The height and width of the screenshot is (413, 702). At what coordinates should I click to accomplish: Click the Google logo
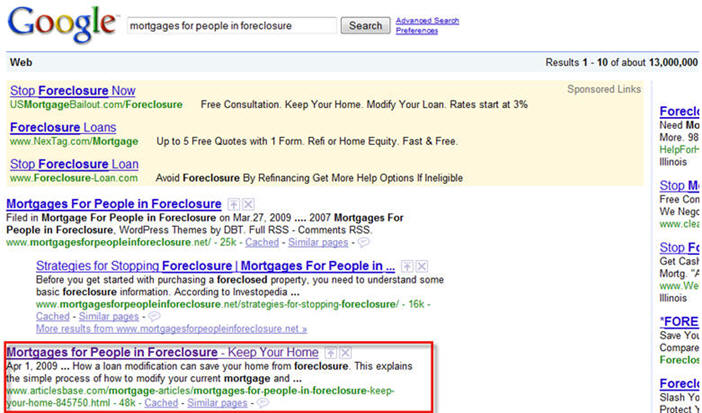click(x=63, y=25)
